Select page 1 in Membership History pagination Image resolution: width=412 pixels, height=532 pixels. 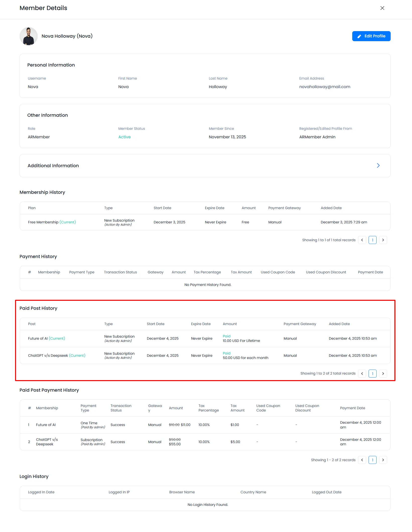372,240
